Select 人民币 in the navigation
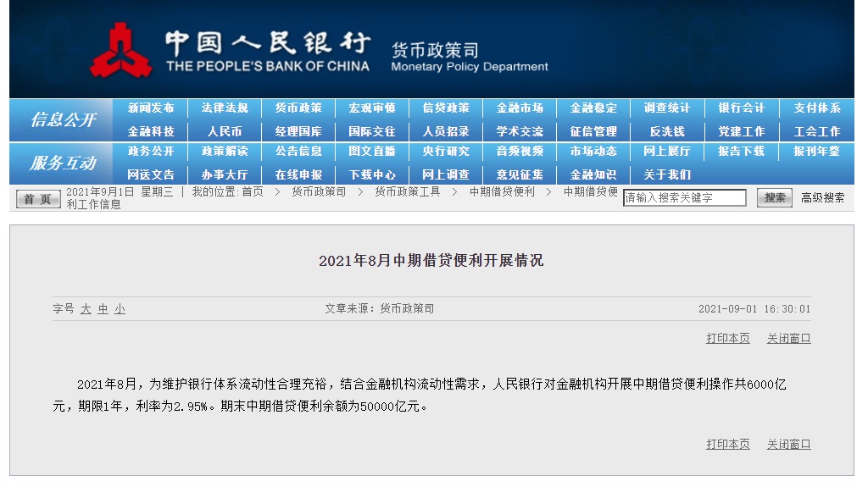The height and width of the screenshot is (487, 868). [x=225, y=132]
